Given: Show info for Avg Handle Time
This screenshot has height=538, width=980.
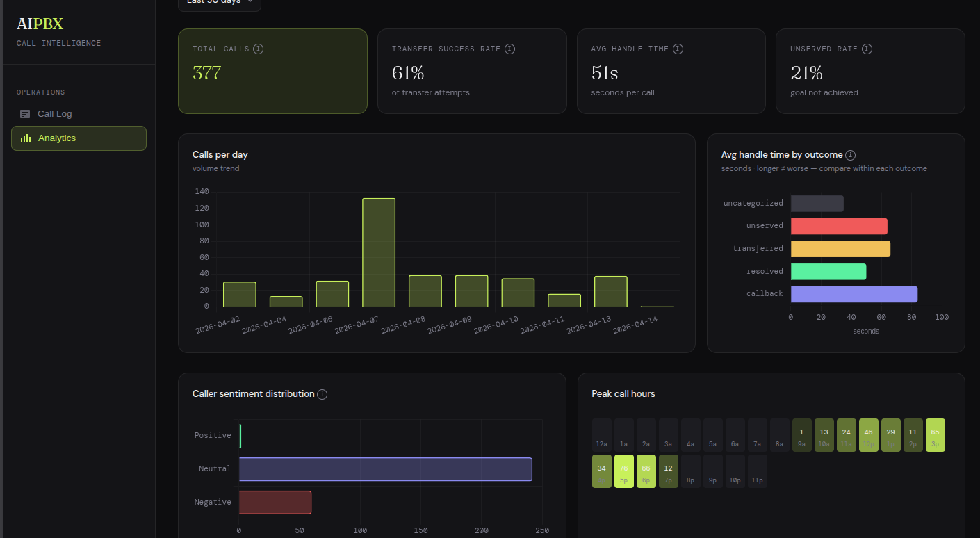Looking at the screenshot, I should [x=678, y=49].
